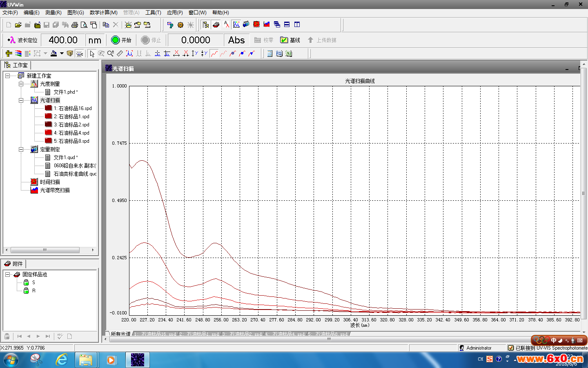
Task: Open Internet Explorer from the taskbar
Action: click(x=62, y=360)
